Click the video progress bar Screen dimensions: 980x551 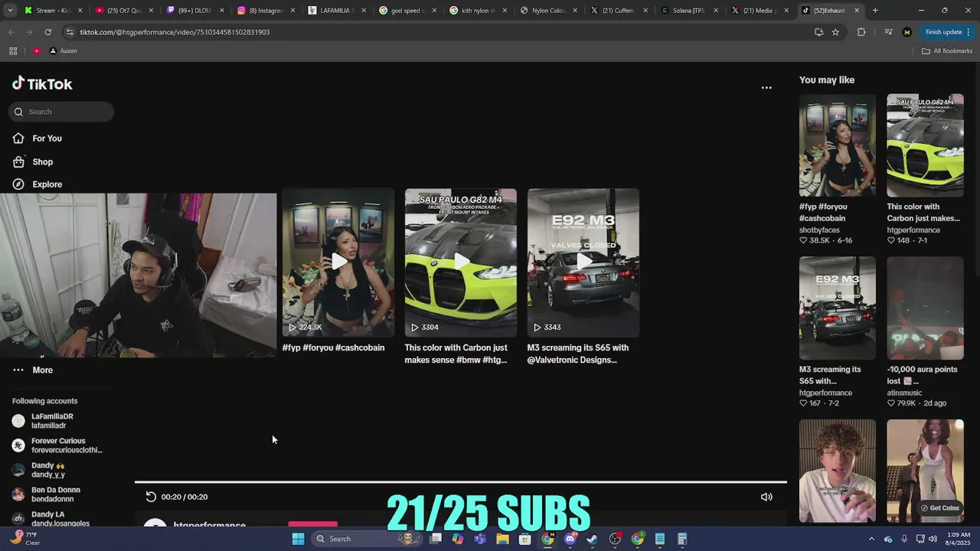461,482
